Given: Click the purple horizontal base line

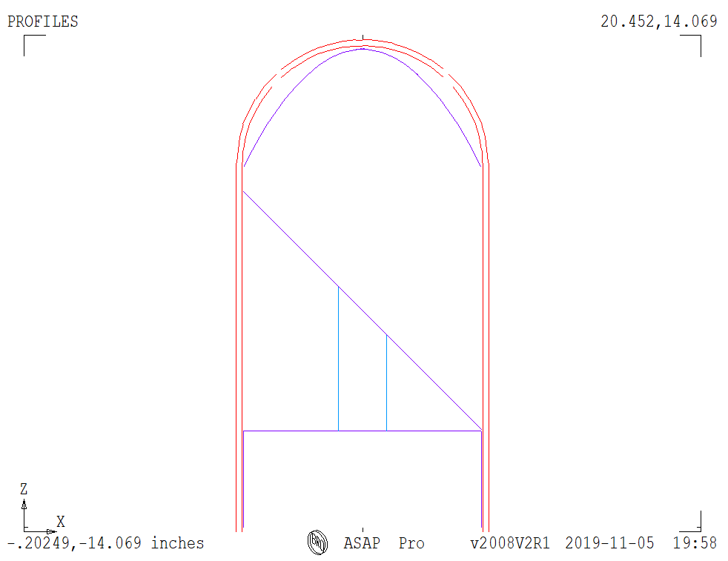Looking at the screenshot, I should coord(363,431).
